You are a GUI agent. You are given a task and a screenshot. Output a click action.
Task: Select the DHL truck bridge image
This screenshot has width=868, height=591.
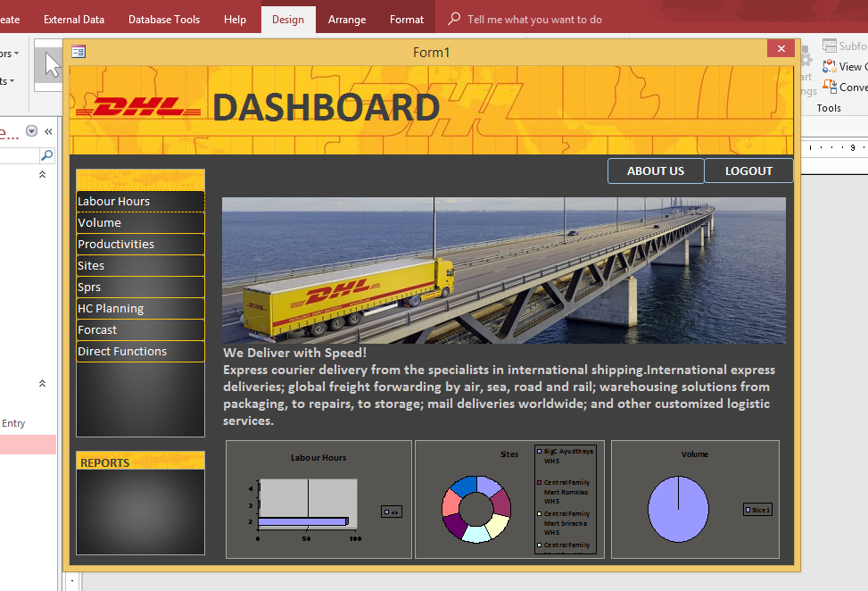(504, 271)
